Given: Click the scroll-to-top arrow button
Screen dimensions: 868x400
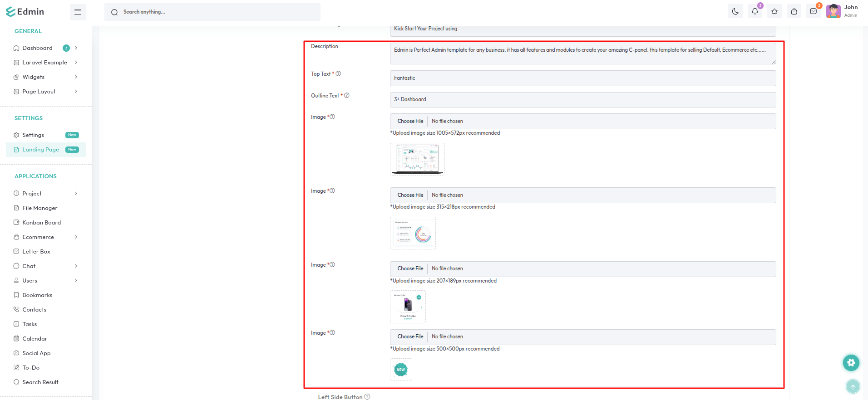Looking at the screenshot, I should click(x=853, y=386).
